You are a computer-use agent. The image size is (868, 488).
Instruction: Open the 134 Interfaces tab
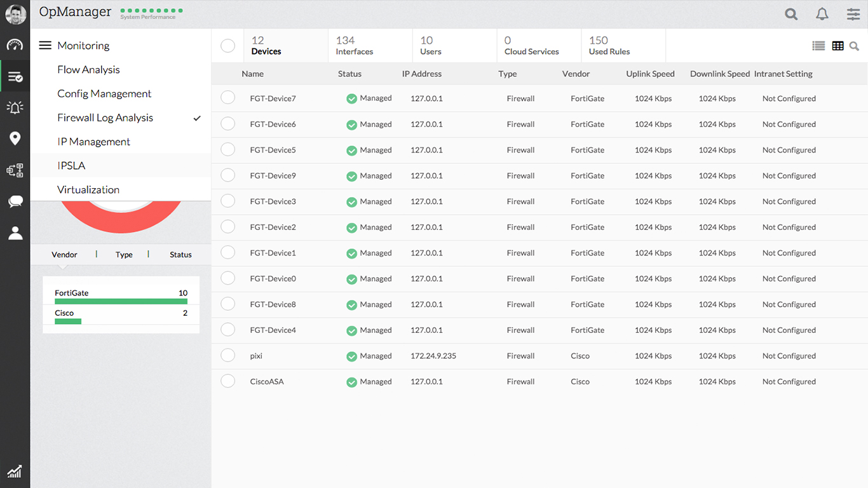coord(370,46)
